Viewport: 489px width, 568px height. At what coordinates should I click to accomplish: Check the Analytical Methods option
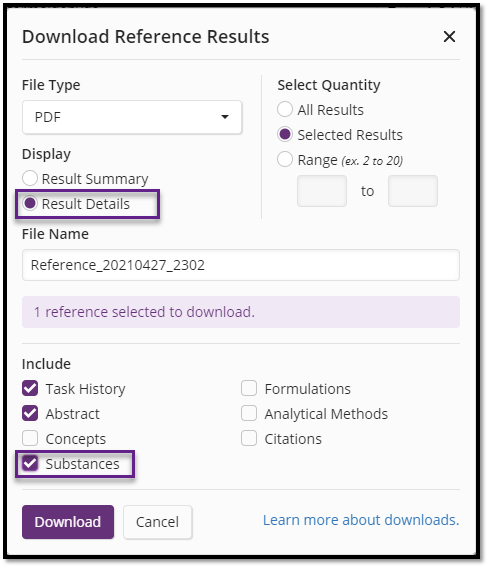[x=249, y=413]
